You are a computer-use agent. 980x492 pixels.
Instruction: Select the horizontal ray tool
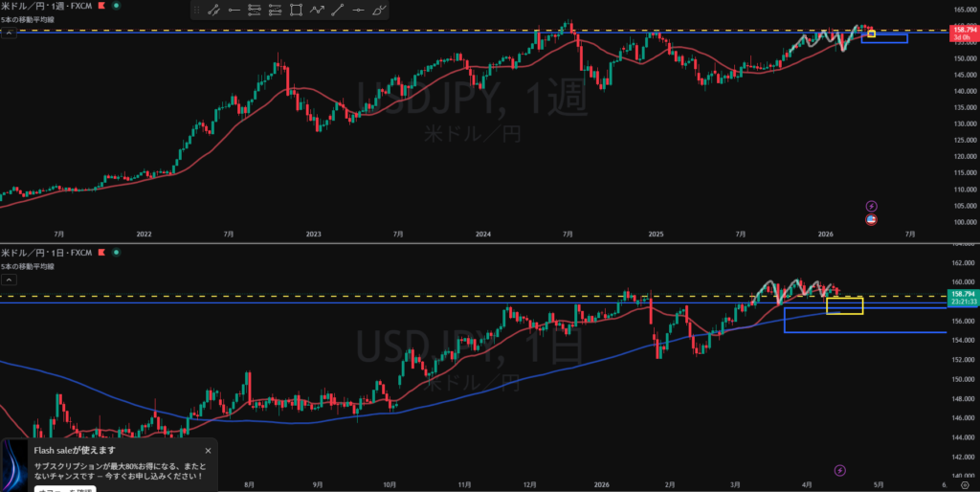pyautogui.click(x=234, y=11)
